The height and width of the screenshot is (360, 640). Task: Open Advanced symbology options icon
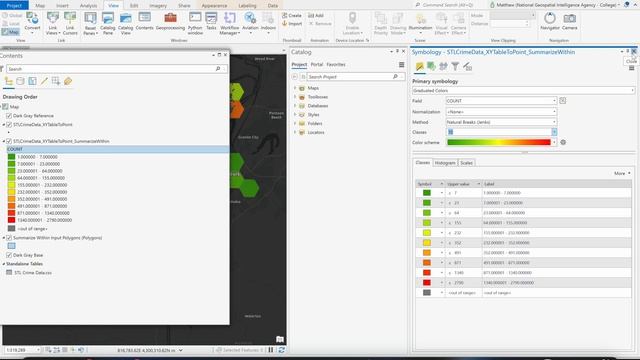click(467, 66)
